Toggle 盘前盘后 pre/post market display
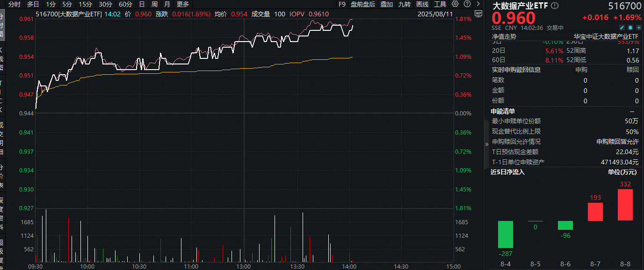644x270 pixels. pyautogui.click(x=363, y=4)
